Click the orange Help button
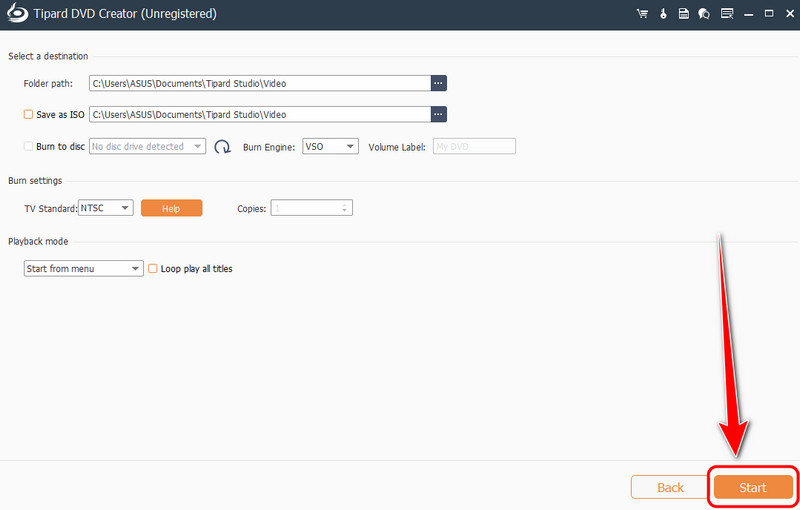 pyautogui.click(x=171, y=208)
